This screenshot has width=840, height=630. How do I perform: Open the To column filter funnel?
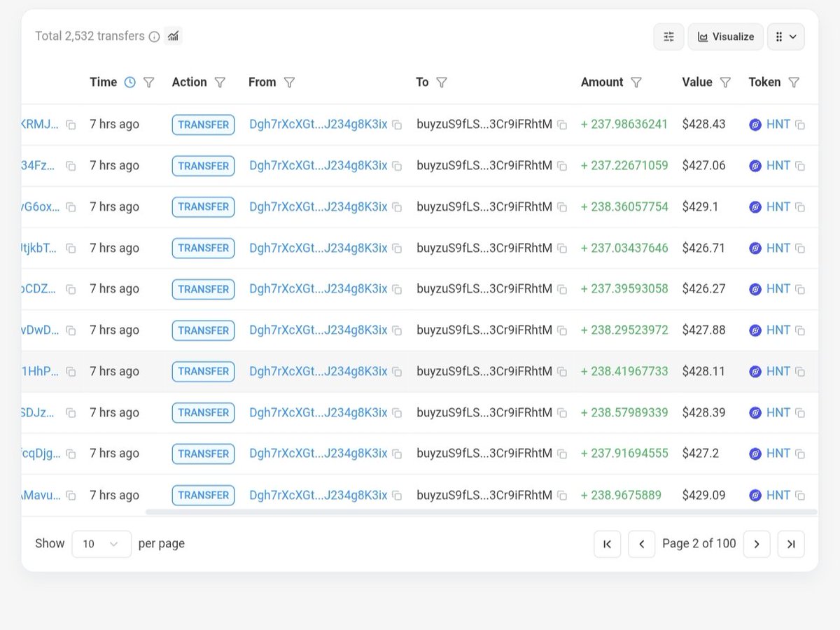click(441, 83)
